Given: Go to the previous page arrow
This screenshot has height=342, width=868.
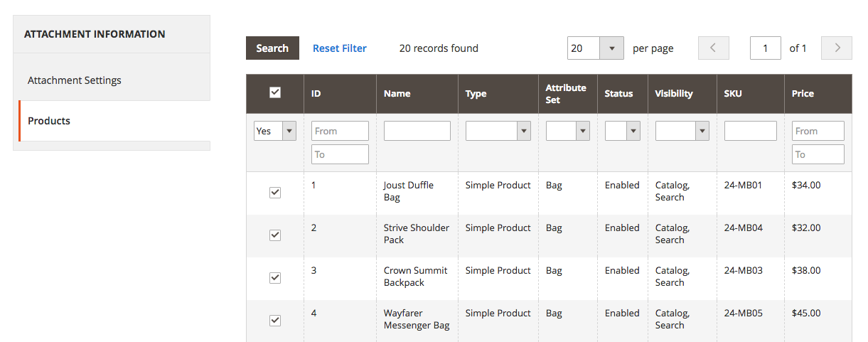Looking at the screenshot, I should 714,48.
